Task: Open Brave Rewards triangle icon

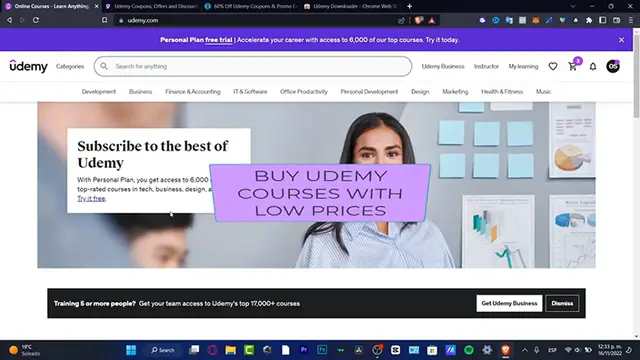Action: 432,20
